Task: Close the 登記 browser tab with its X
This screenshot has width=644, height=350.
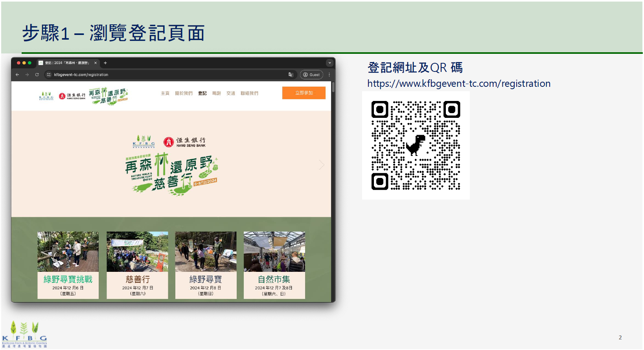Action: pyautogui.click(x=95, y=63)
